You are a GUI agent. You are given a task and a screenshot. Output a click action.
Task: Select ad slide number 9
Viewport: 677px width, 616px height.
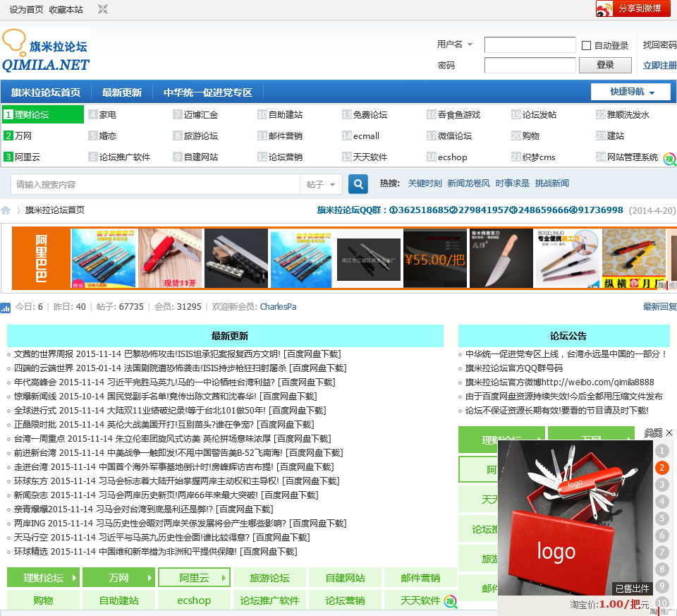point(662,586)
